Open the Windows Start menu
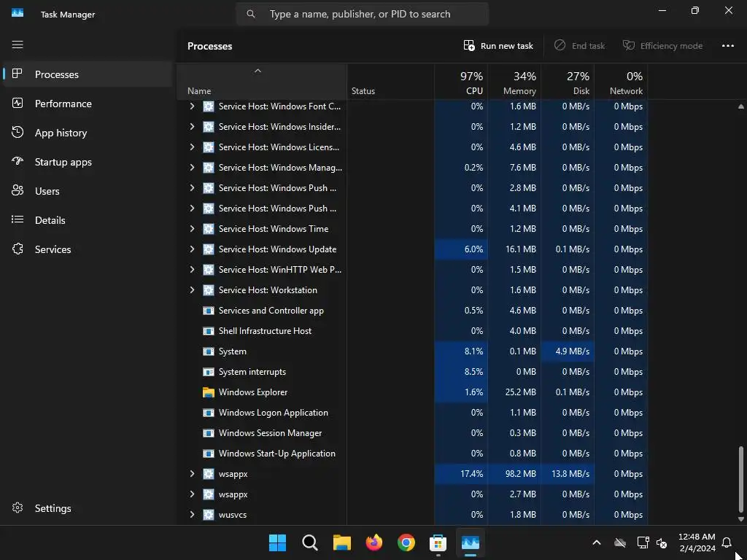This screenshot has height=560, width=747. coord(277,542)
